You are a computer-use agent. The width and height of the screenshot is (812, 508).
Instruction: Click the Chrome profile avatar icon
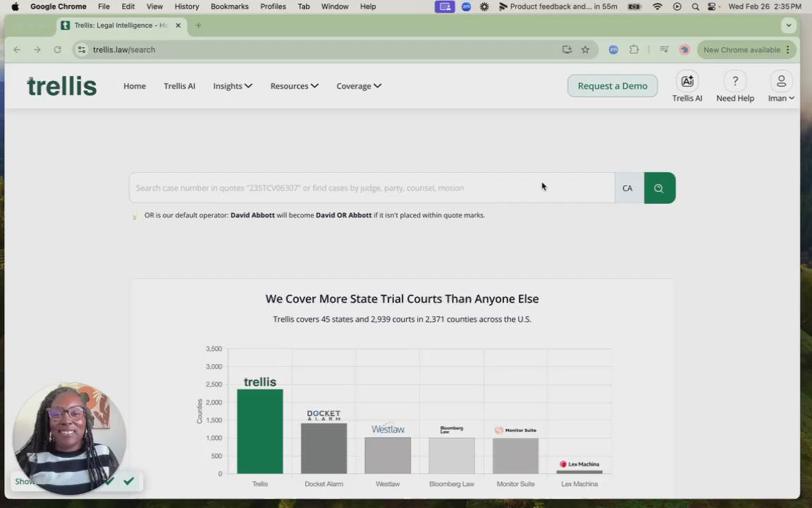(684, 50)
